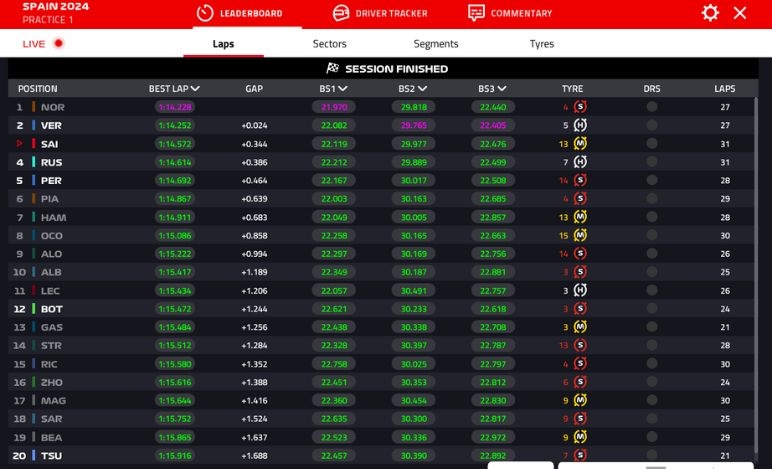Click the medium tyre icon for SAI
This screenshot has height=469, width=772.
click(x=579, y=144)
